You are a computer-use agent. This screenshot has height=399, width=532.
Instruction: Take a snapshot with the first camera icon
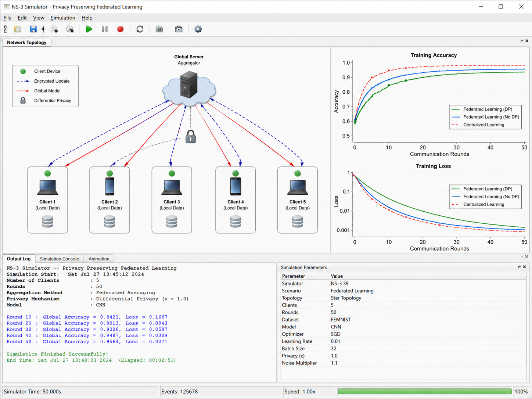pyautogui.click(x=159, y=29)
